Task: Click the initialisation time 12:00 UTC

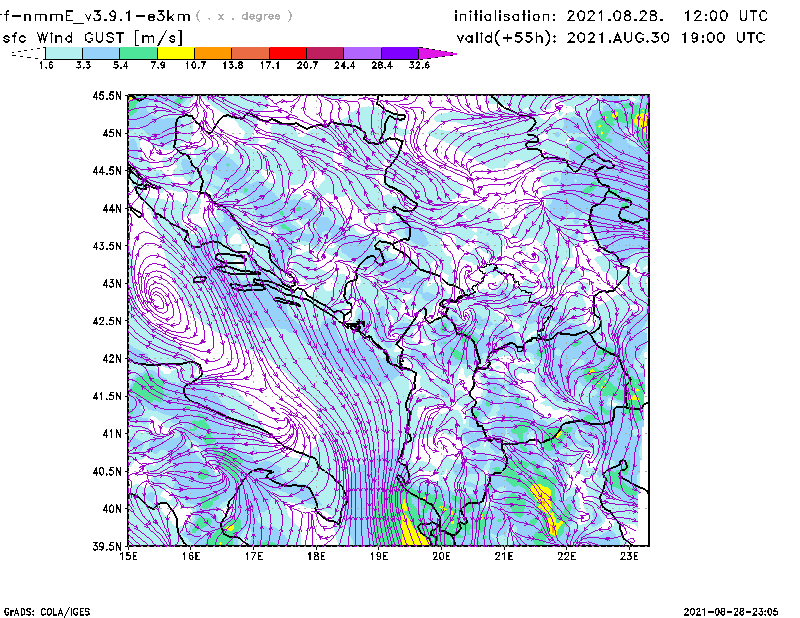Action: (726, 16)
